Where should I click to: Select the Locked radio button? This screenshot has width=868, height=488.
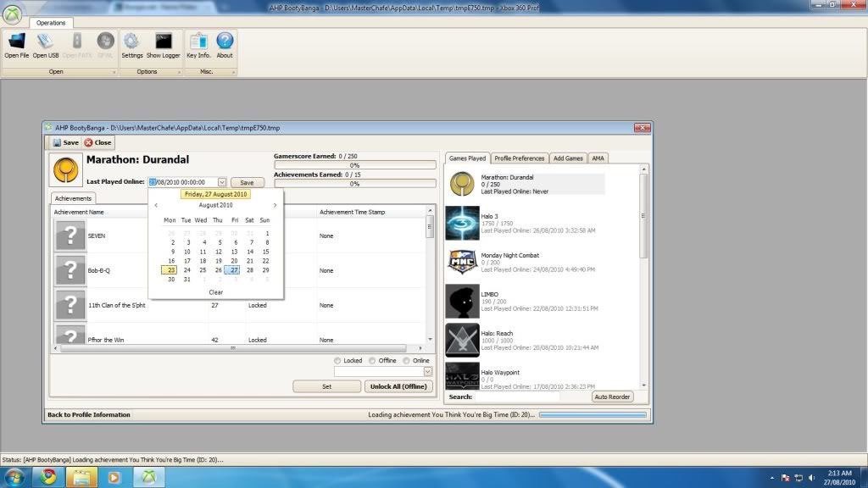(337, 361)
